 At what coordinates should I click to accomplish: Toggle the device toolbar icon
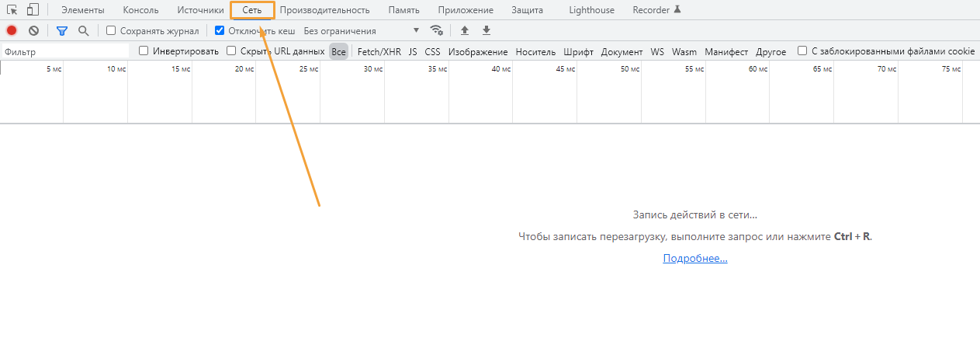click(33, 10)
